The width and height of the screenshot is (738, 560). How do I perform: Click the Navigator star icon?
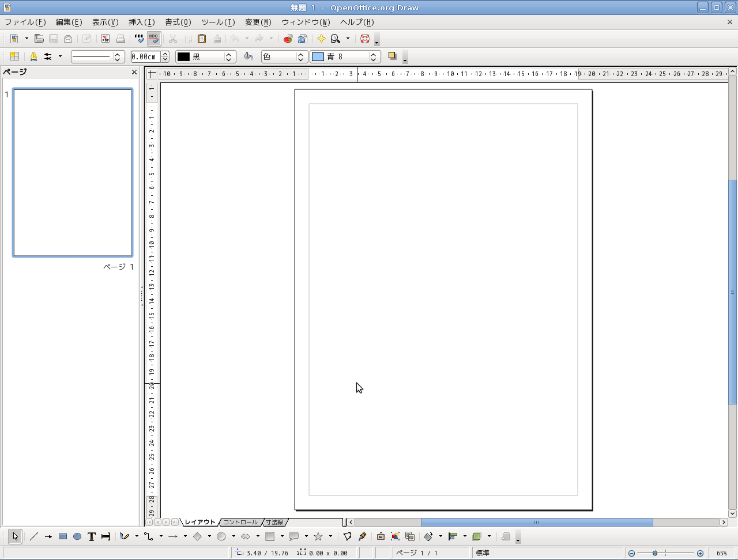click(321, 39)
